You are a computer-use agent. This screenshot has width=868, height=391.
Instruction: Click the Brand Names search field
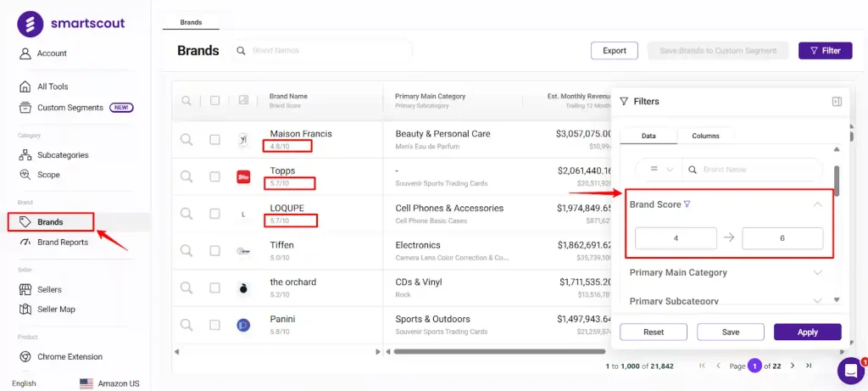click(322, 50)
